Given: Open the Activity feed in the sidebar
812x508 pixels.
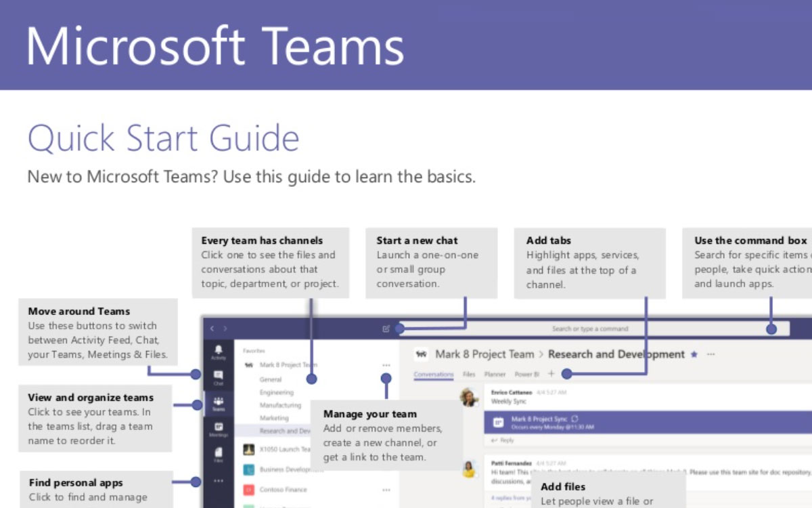Looking at the screenshot, I should pos(219,352).
